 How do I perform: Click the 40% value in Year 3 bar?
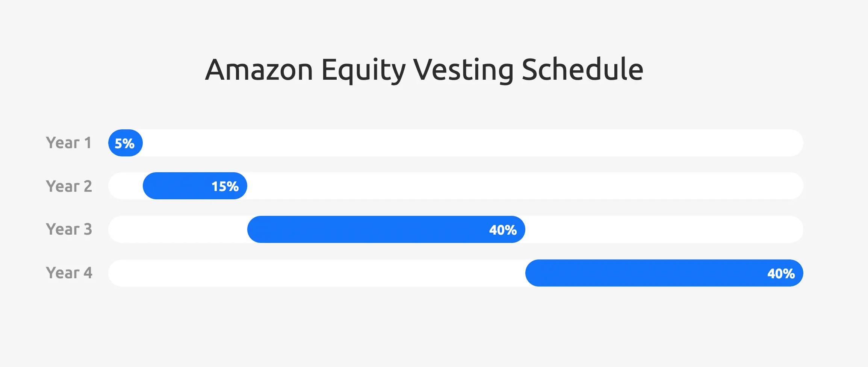coord(503,230)
